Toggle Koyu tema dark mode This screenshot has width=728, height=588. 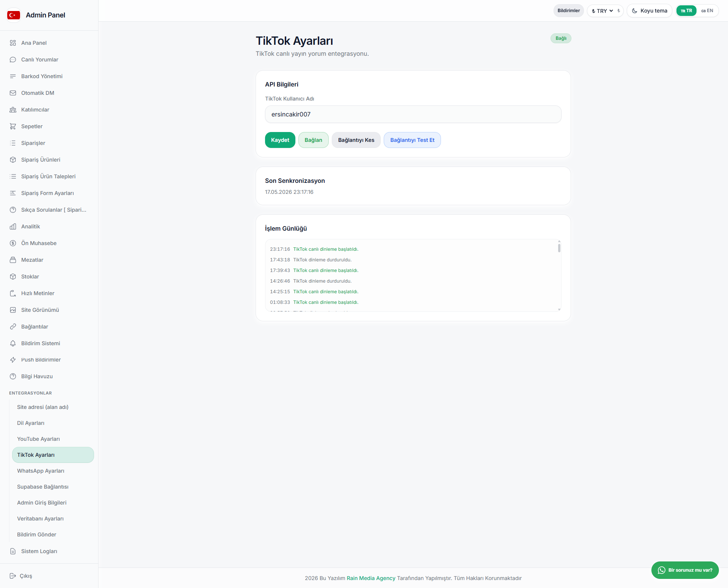(x=649, y=11)
